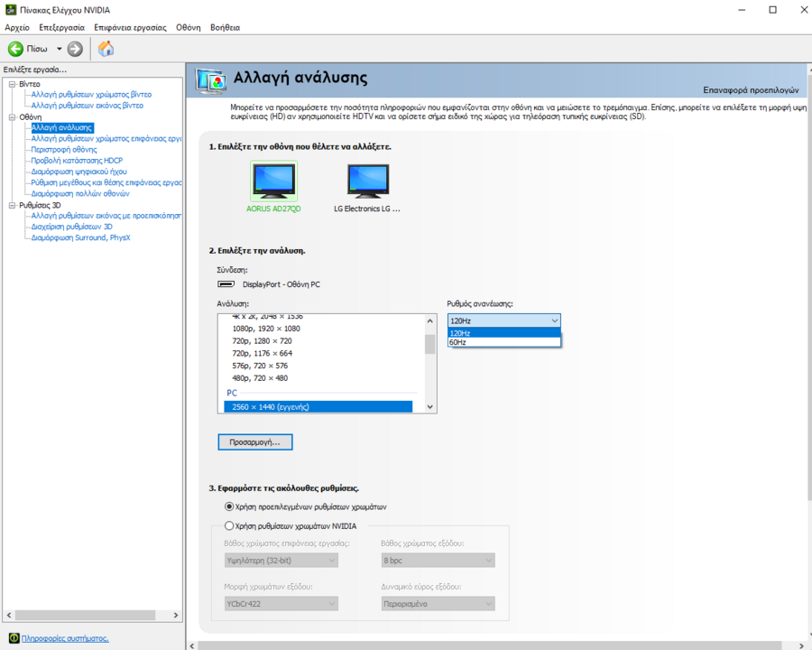Open the Οθόνη menu
Screen dimensions: 812x650
coord(188,27)
